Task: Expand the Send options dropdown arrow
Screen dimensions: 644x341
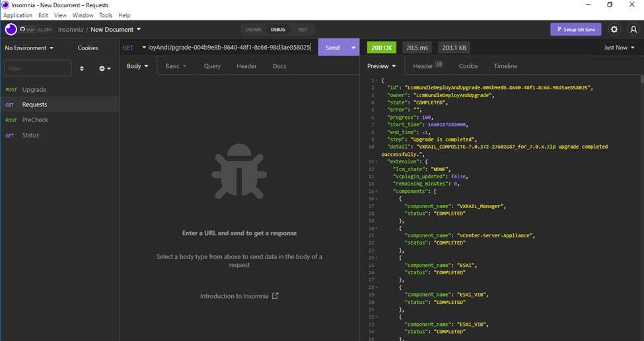Action: tap(353, 48)
